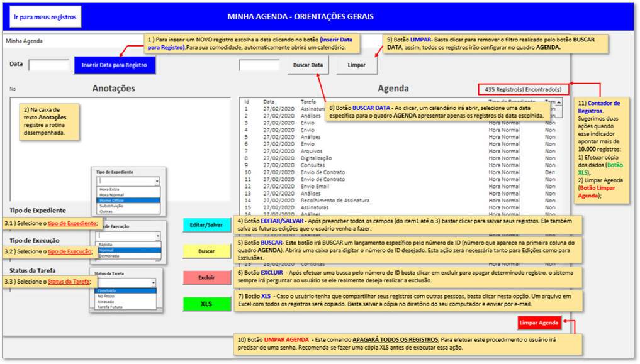Select 'Home Office' in the expediente list
Viewport: 640px width, 364px height.
click(x=128, y=201)
